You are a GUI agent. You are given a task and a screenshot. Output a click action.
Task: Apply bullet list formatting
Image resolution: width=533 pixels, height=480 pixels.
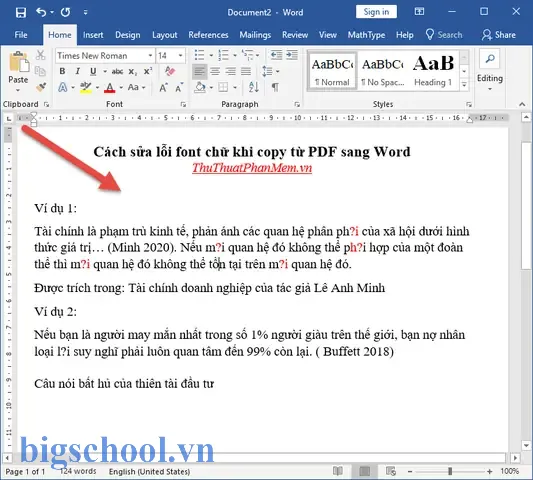199,55
